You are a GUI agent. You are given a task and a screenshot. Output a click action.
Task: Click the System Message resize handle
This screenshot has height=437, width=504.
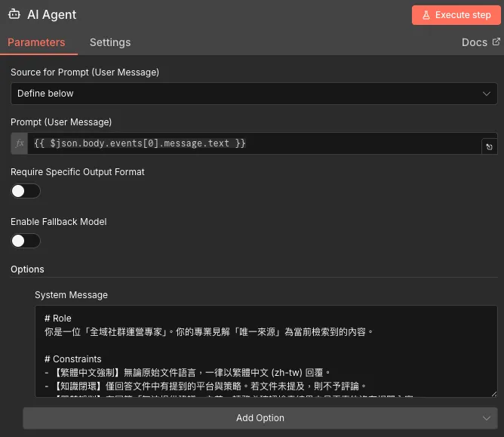click(494, 394)
